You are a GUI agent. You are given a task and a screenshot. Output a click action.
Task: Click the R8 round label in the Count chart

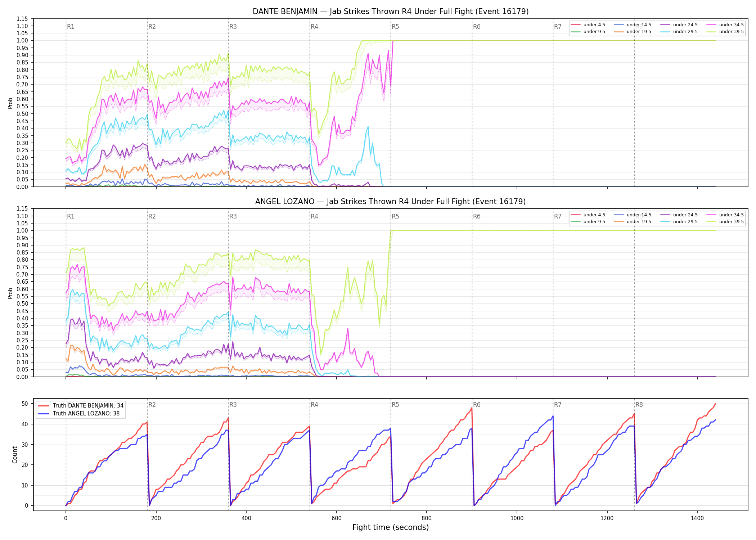tap(639, 405)
